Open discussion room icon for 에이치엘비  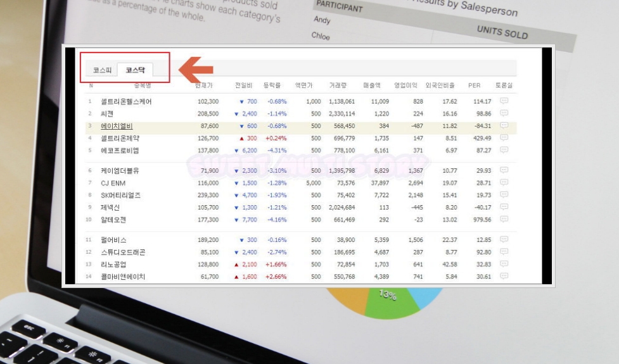pyautogui.click(x=504, y=125)
